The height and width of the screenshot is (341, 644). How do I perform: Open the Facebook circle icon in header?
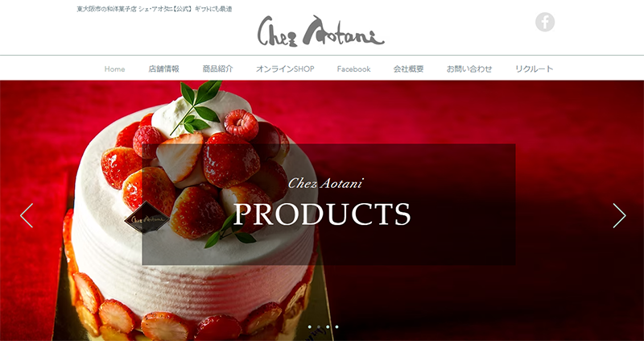pos(545,22)
